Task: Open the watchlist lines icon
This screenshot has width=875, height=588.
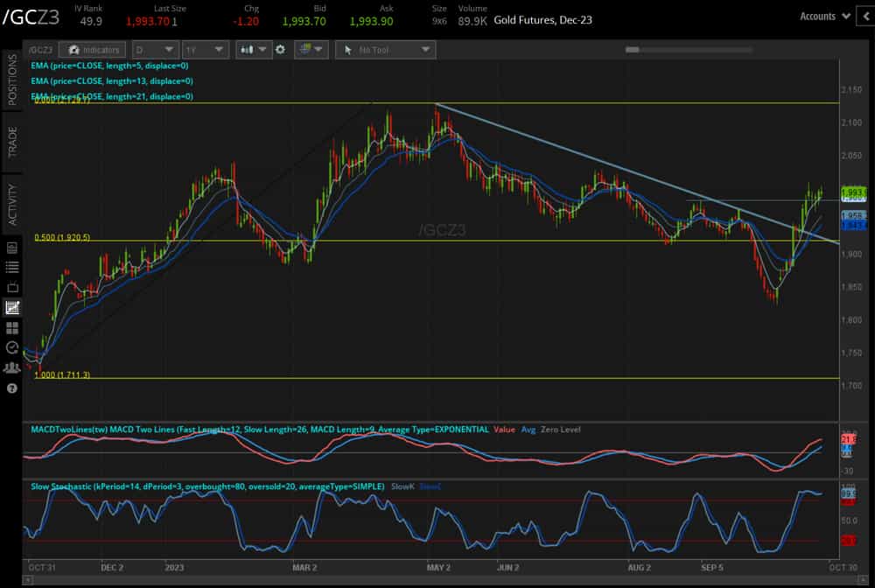Action: pos(12,268)
